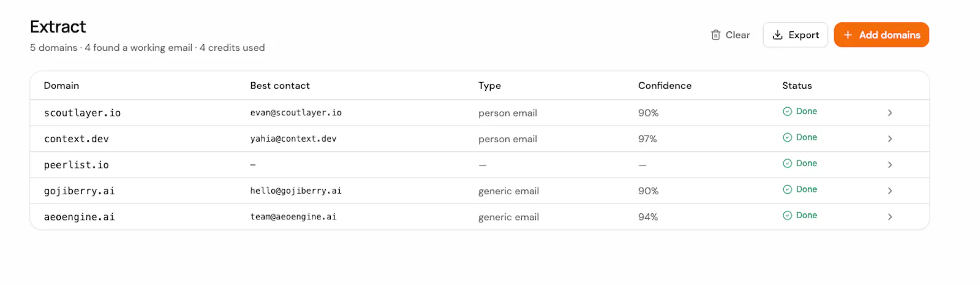Screen dimensions: 980x285
Task: Click the Confidence column header
Action: click(665, 86)
